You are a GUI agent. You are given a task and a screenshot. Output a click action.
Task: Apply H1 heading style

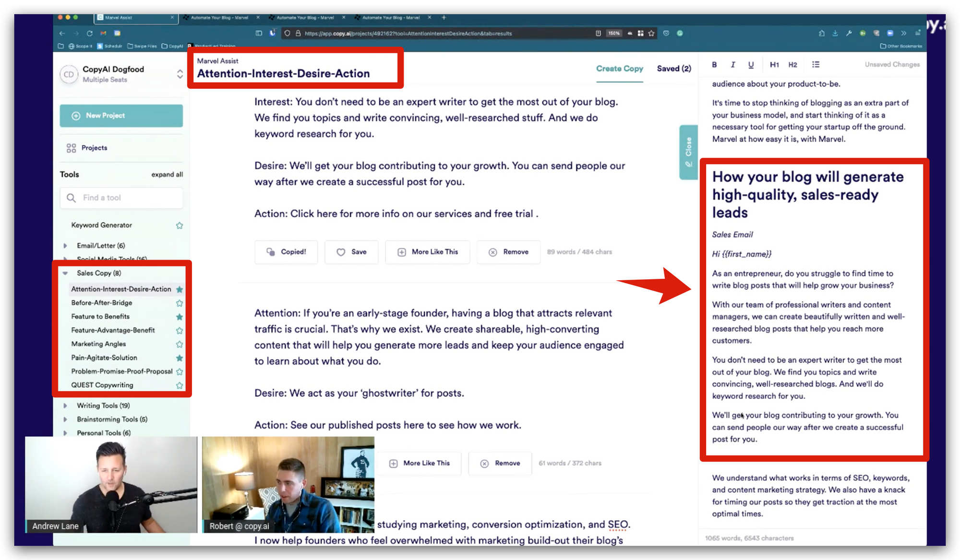point(774,64)
